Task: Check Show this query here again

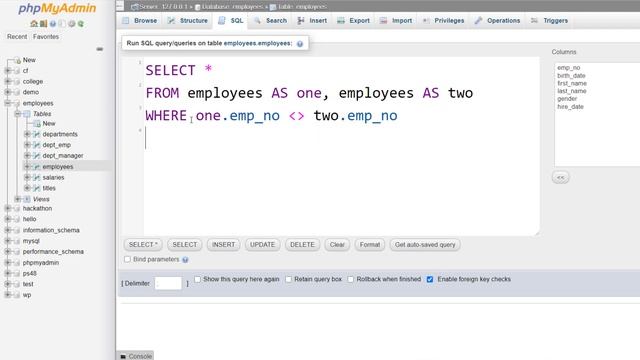Action: click(198, 279)
